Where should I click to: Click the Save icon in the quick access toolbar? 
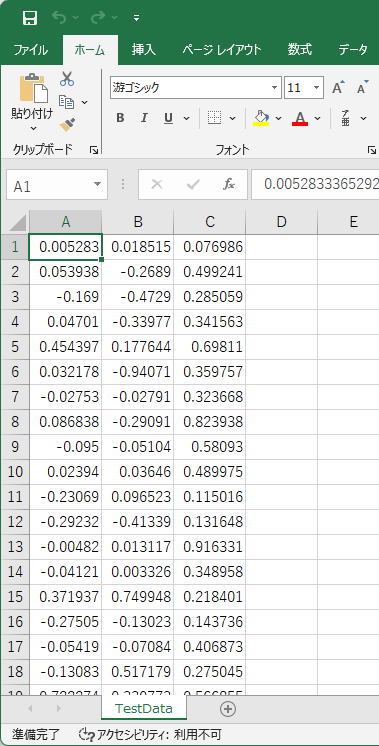(x=30, y=18)
